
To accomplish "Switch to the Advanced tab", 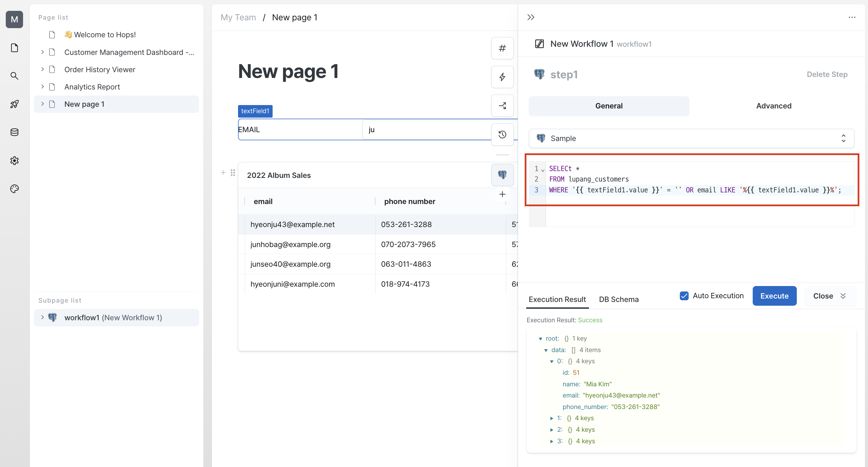I will click(774, 105).
